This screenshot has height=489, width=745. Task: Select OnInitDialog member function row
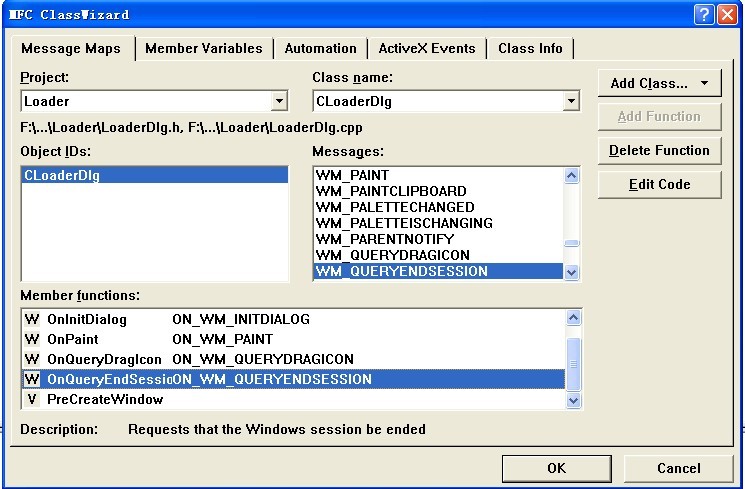click(294, 319)
